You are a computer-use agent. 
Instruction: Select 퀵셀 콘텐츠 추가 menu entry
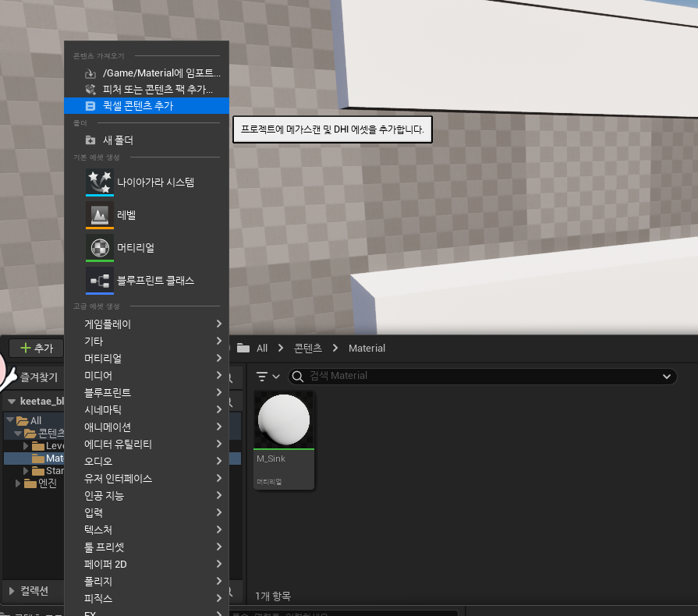(x=147, y=106)
